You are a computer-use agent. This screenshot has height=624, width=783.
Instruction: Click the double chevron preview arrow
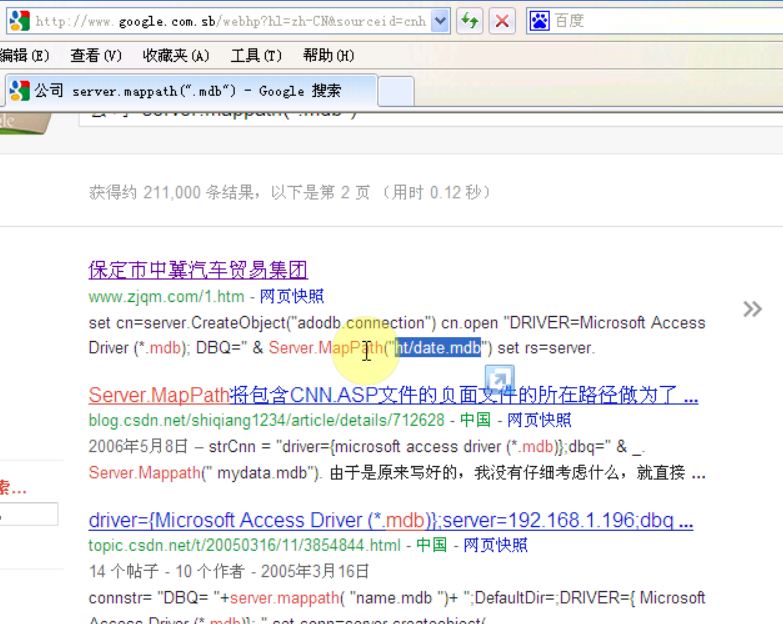click(752, 309)
